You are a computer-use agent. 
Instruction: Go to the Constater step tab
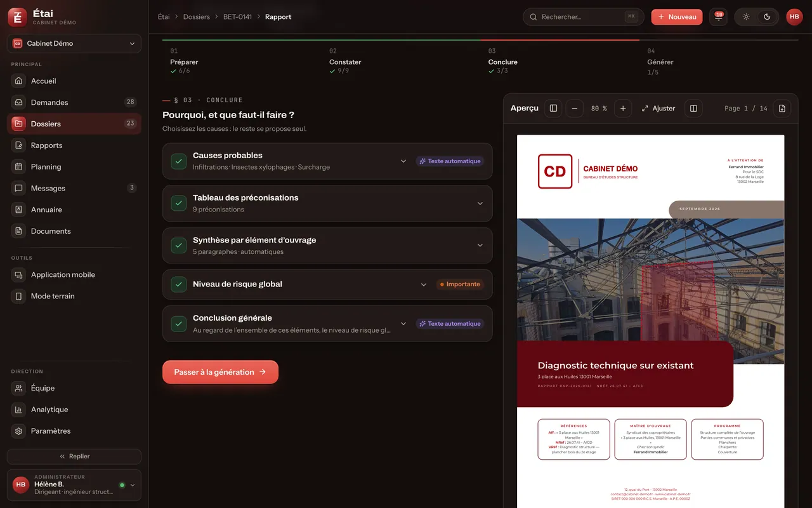pyautogui.click(x=345, y=62)
